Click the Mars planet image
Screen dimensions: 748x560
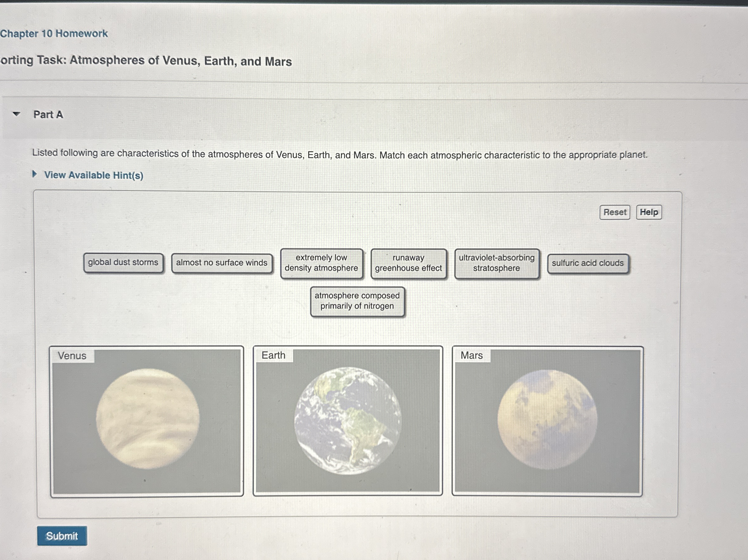[547, 419]
